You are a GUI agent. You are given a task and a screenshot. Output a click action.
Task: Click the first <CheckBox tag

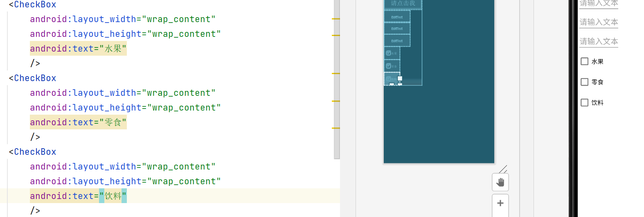tap(32, 5)
